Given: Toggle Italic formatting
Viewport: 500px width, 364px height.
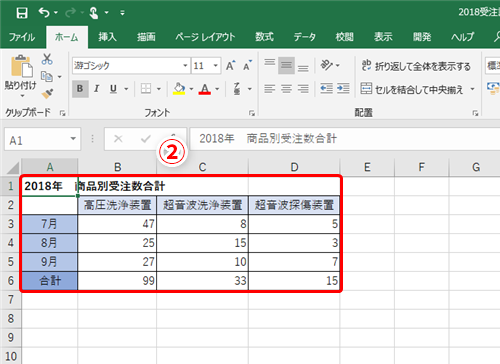Looking at the screenshot, I should [x=97, y=89].
